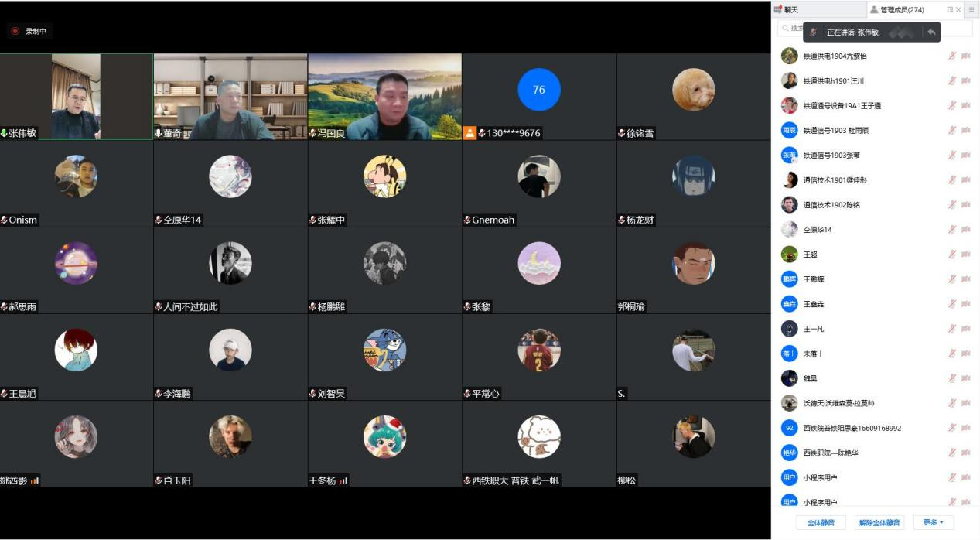980x540 pixels.
Task: Toggle microphone mute for 铁道供电1904亢紫怡
Action: pyautogui.click(x=952, y=56)
